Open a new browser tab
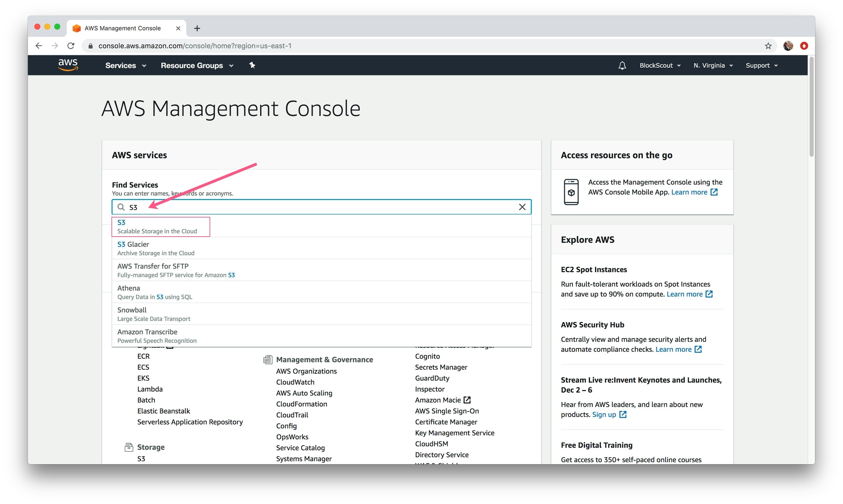The image size is (843, 504). [197, 28]
